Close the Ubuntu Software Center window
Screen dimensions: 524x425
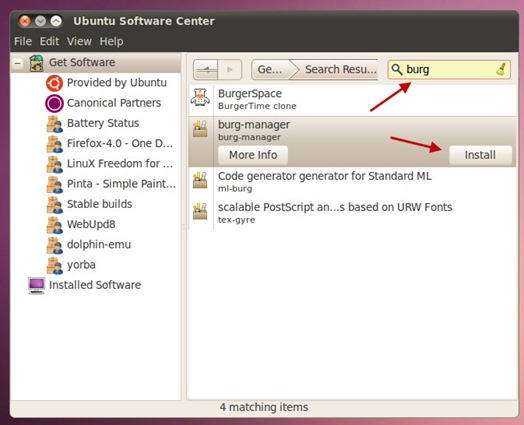(x=24, y=21)
